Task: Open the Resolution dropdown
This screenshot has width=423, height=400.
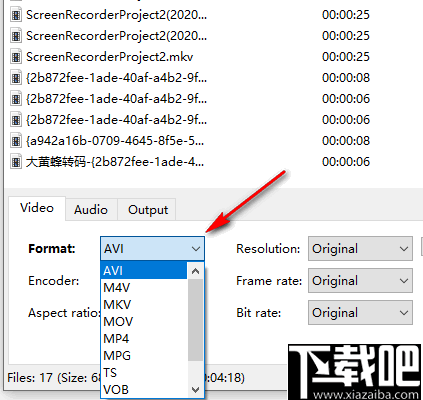Action: tap(360, 249)
